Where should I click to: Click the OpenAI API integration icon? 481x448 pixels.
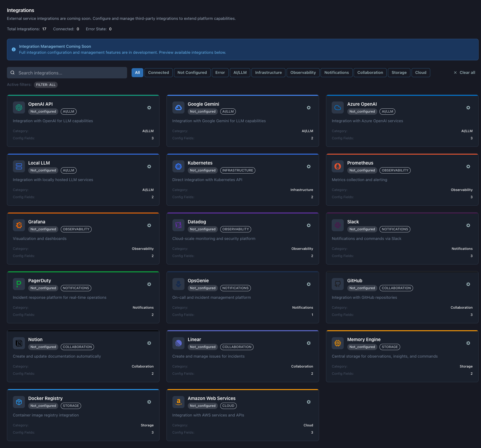pos(19,107)
